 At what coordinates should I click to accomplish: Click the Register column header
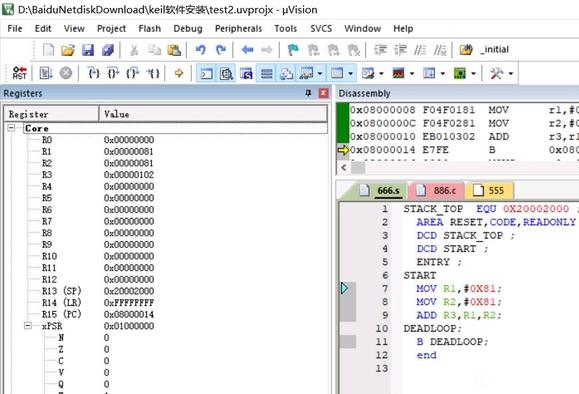[x=51, y=114]
